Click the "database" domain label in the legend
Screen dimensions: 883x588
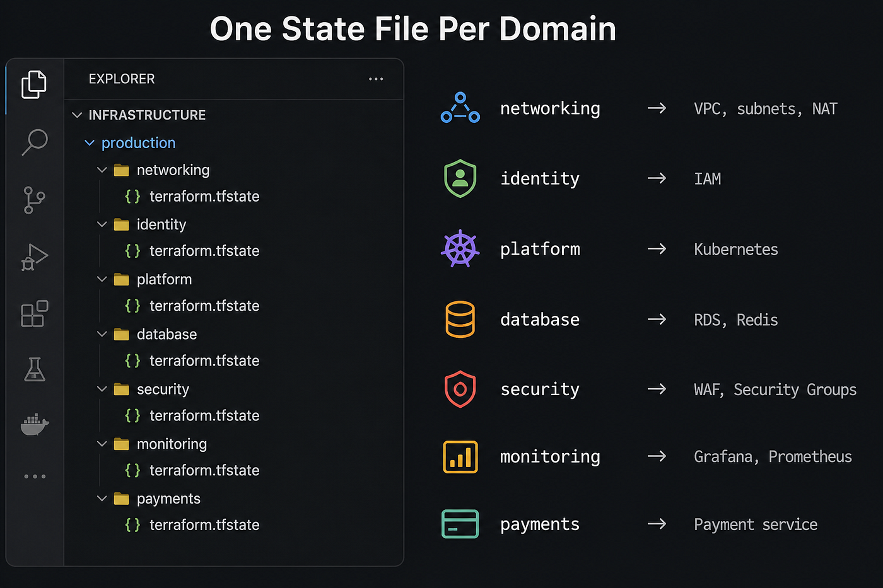coord(540,320)
